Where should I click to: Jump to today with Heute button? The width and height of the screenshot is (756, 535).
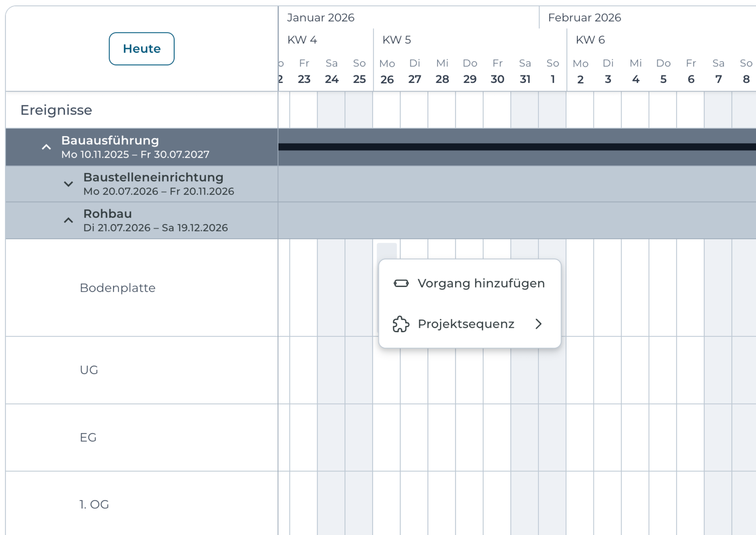(141, 49)
